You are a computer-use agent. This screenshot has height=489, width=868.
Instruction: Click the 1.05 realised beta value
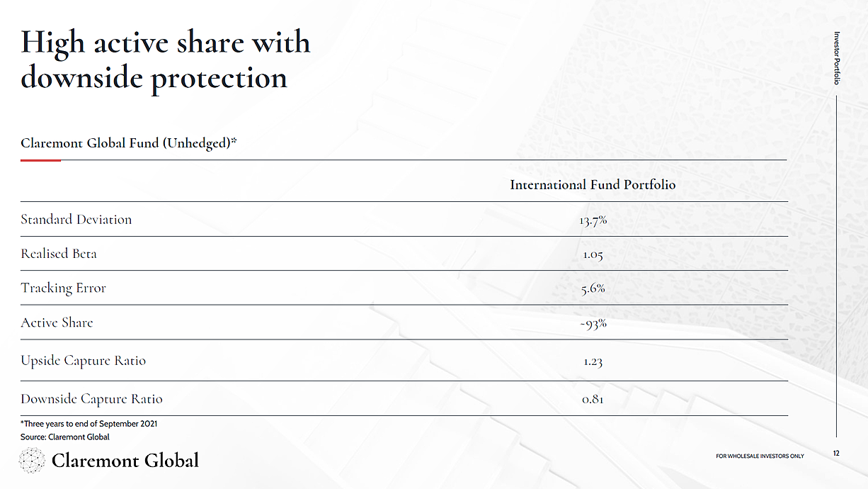[593, 254]
